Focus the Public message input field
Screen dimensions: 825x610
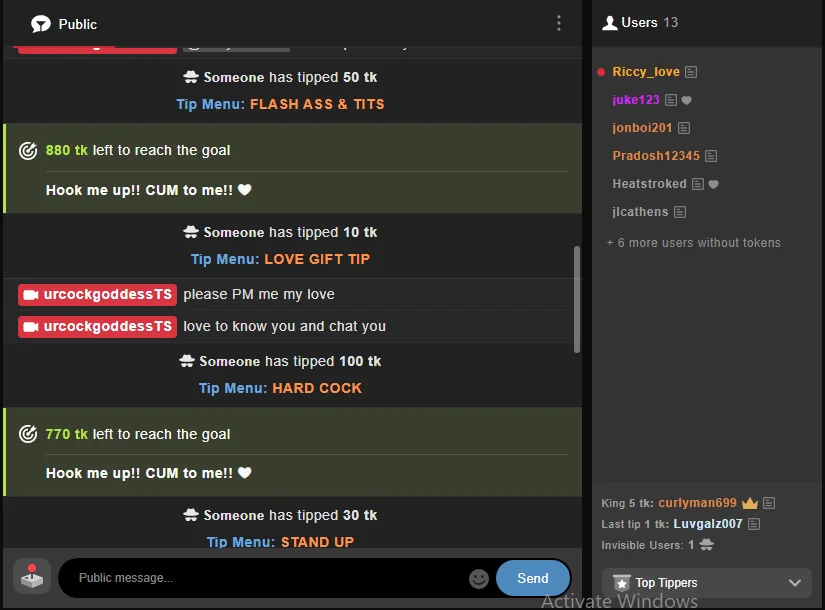click(x=268, y=578)
